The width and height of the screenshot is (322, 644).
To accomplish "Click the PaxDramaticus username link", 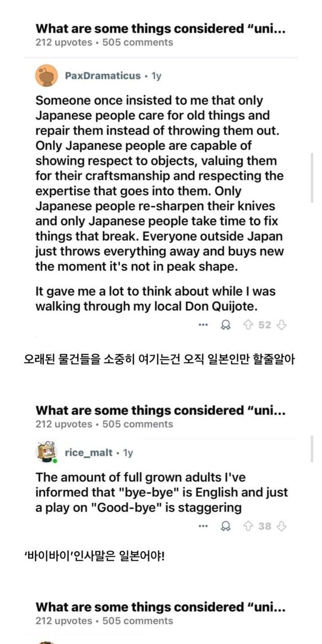I will click(103, 76).
